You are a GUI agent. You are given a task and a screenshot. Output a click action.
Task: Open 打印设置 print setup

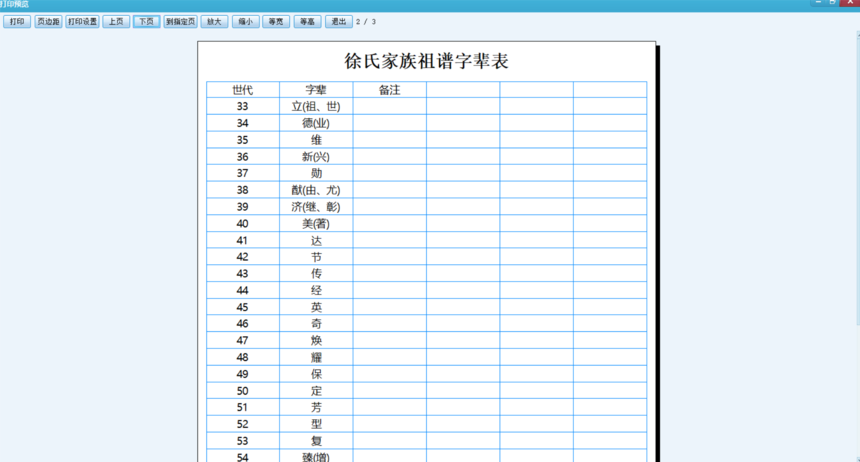[82, 22]
